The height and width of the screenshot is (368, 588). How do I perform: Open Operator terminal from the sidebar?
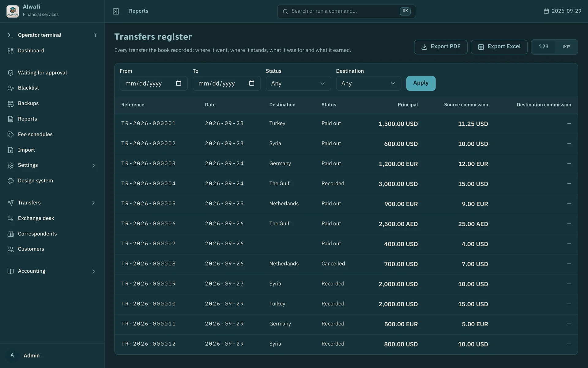tap(52, 35)
